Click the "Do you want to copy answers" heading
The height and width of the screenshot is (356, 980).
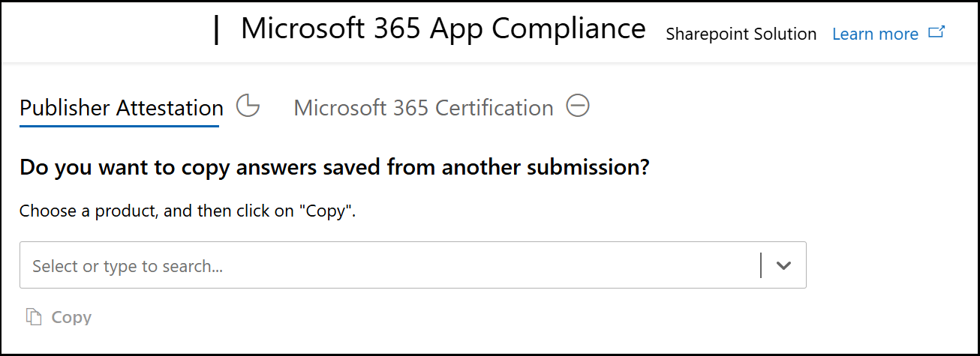[334, 167]
